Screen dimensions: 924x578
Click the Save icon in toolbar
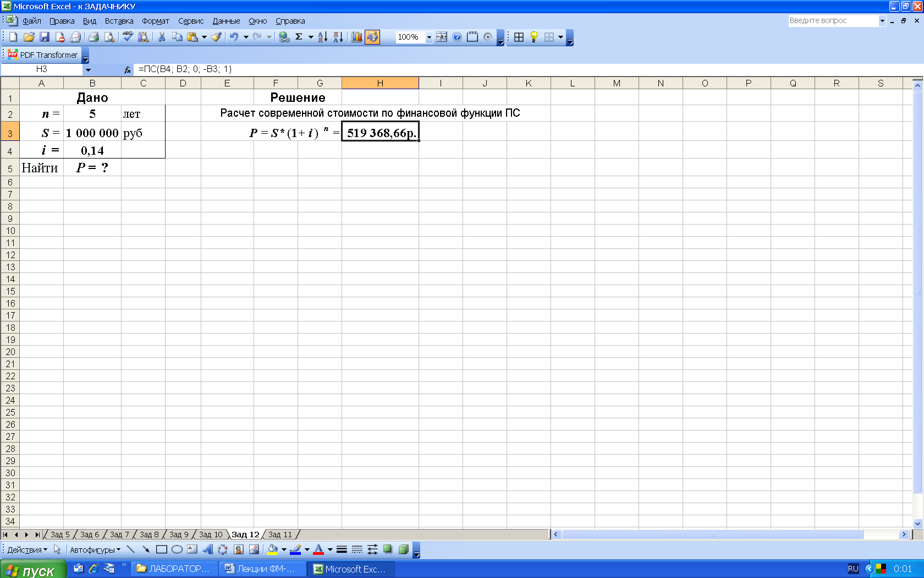point(45,37)
